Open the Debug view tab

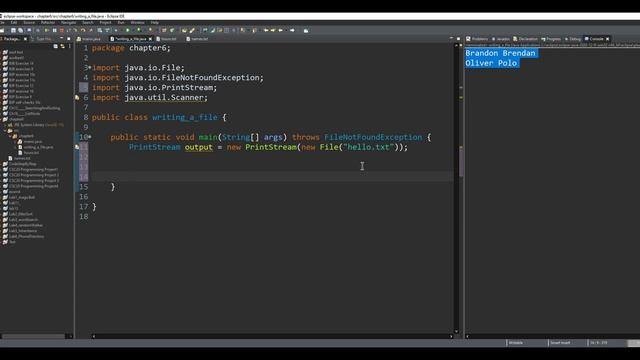coord(573,39)
